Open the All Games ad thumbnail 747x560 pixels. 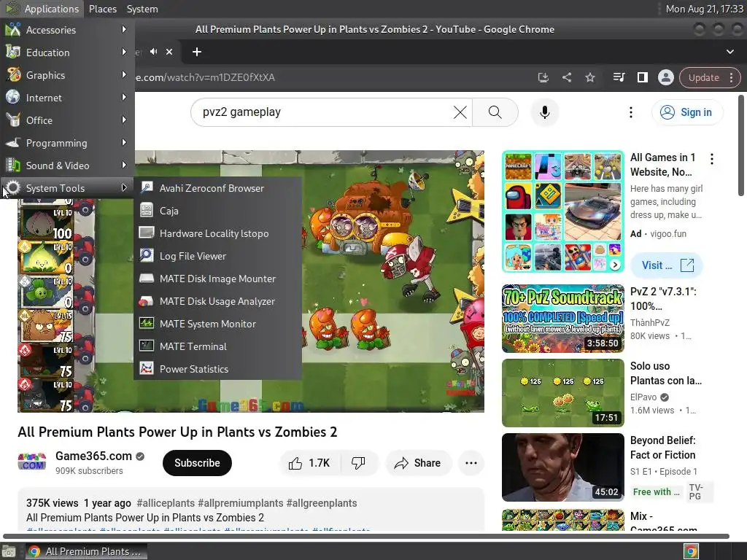[562, 211]
